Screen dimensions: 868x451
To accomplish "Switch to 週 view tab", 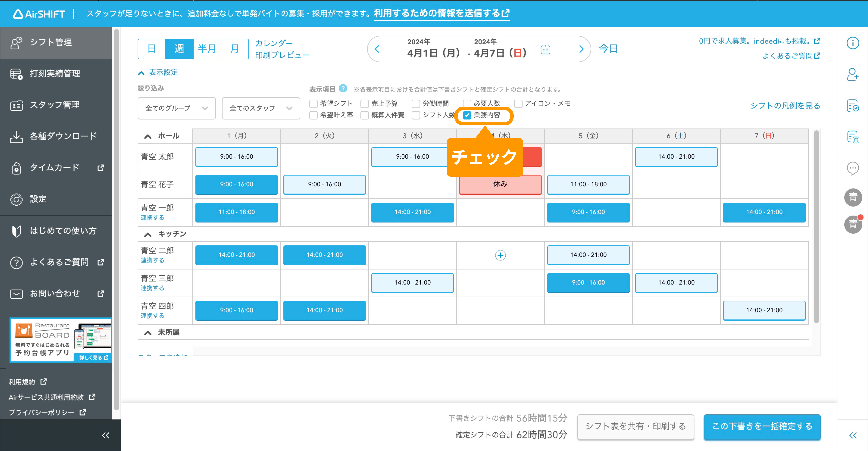I will click(x=179, y=49).
